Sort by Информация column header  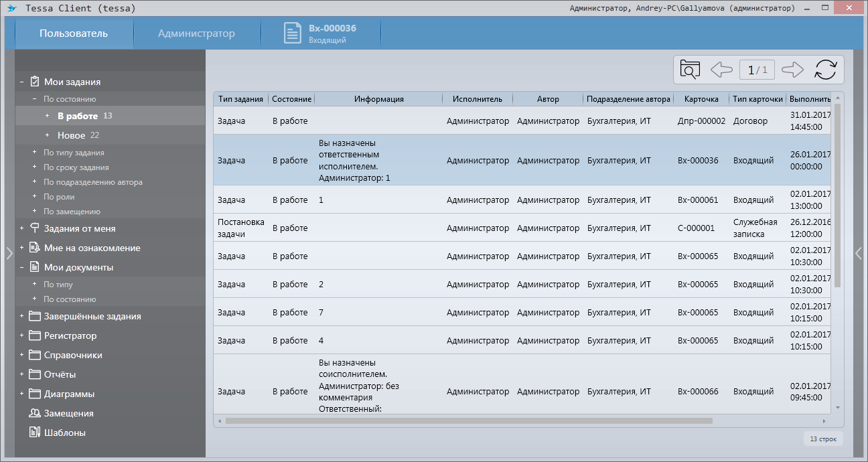tap(378, 99)
